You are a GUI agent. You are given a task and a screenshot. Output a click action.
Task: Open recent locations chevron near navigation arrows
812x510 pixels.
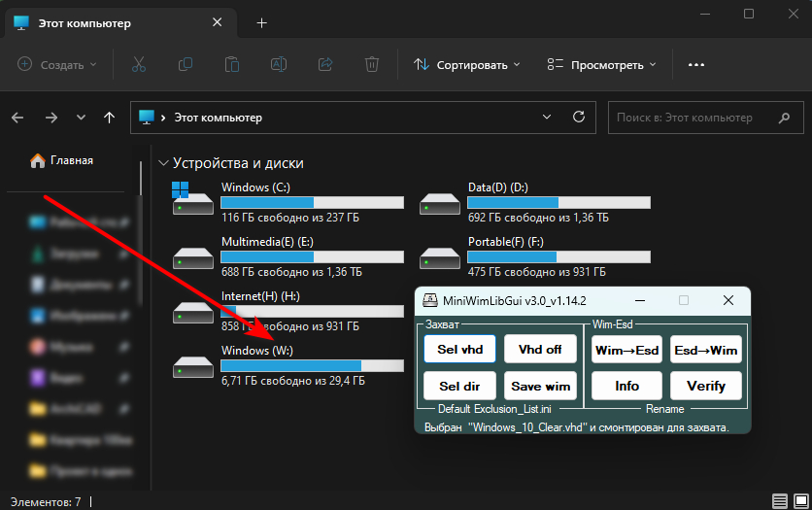coord(81,118)
